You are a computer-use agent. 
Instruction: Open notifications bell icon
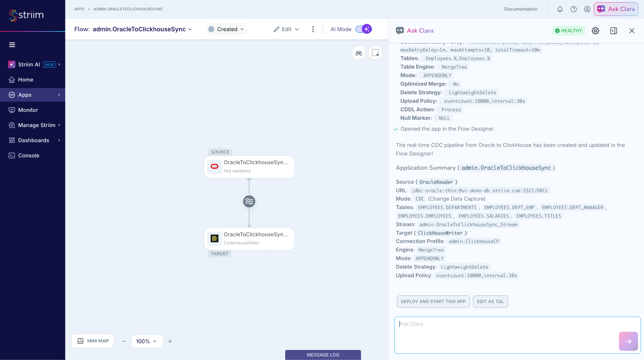(x=560, y=9)
